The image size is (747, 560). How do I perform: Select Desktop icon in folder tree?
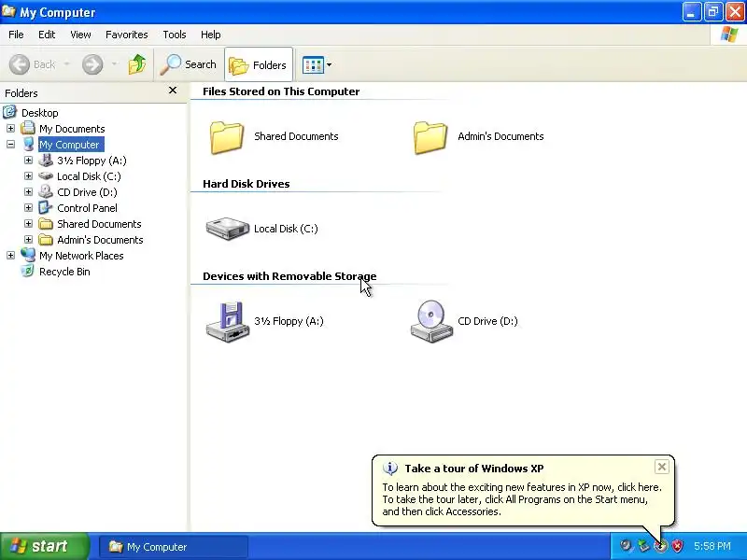click(x=9, y=112)
